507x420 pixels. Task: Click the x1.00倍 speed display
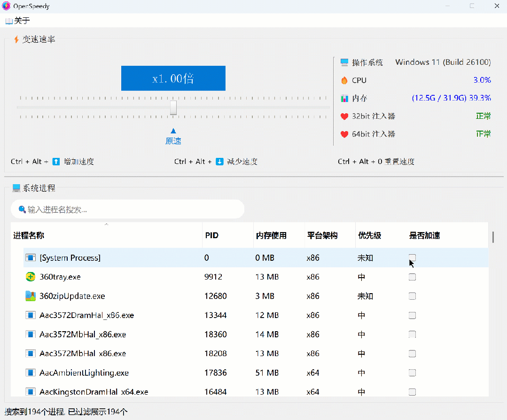pos(173,78)
